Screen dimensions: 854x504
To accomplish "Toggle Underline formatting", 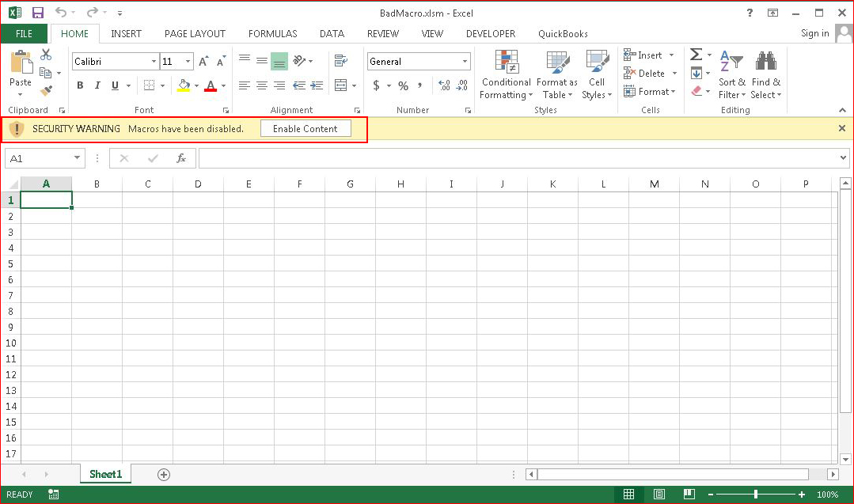I will pyautogui.click(x=115, y=85).
